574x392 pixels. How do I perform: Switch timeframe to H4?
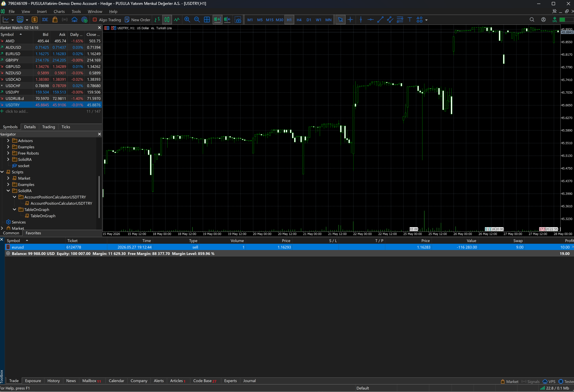tap(299, 20)
